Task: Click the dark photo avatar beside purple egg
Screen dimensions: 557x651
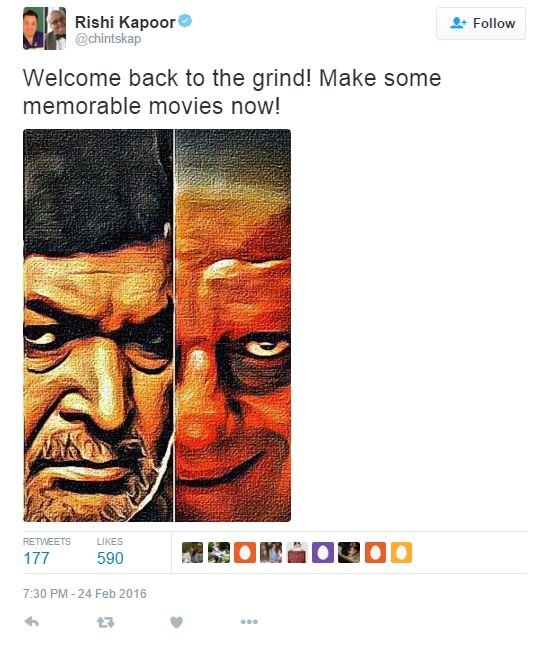Action: (x=349, y=553)
